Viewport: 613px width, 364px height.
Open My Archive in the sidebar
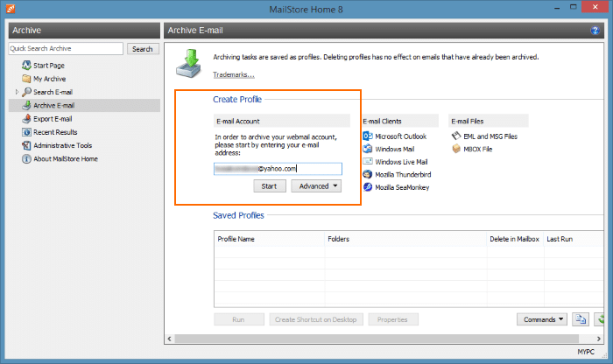[x=49, y=79]
